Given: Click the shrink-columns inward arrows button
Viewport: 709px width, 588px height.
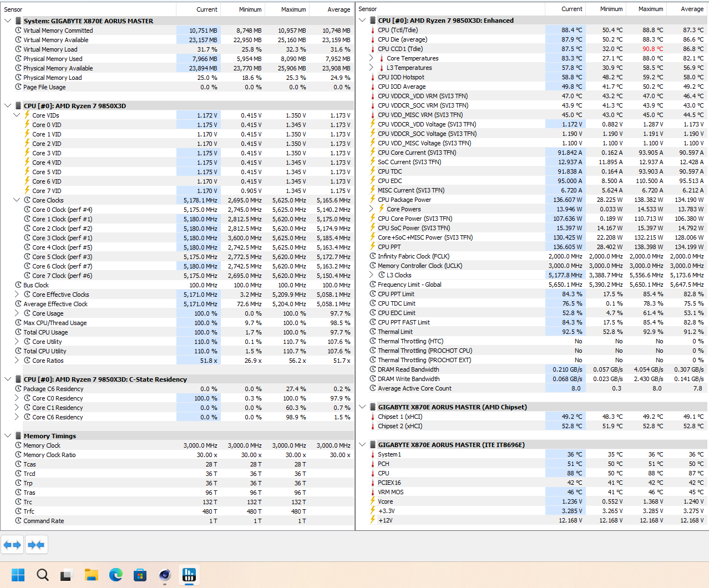Looking at the screenshot, I should (36, 545).
